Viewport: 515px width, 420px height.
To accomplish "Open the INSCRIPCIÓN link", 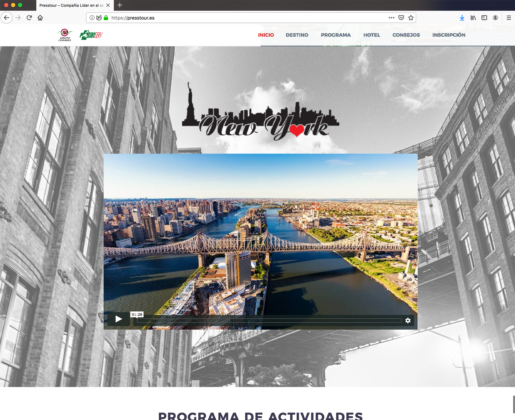I will (x=448, y=35).
